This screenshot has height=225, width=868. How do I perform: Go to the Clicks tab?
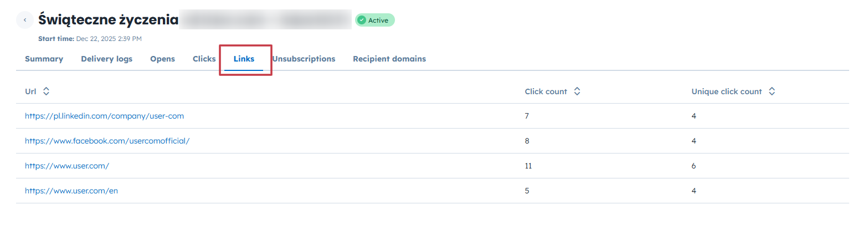pyautogui.click(x=204, y=59)
